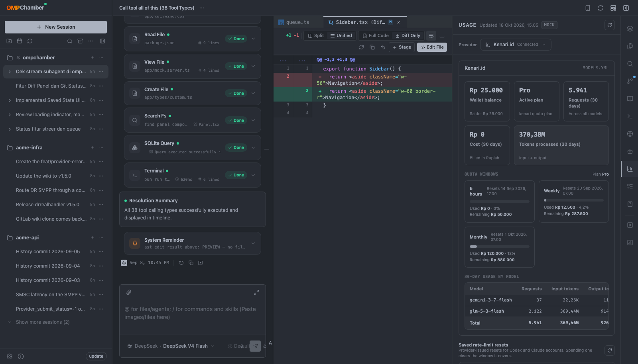
Task: Click the Stage button
Action: click(x=402, y=47)
